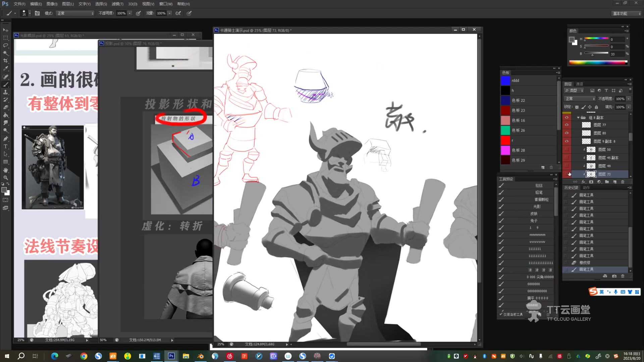This screenshot has height=362, width=644.
Task: Select the Pen tool
Action: pos(6,139)
